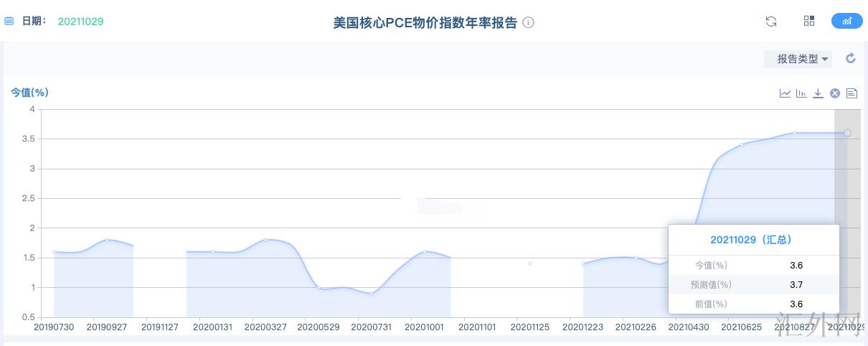This screenshot has height=346, width=868.
Task: Click the data point at 20210827 peak
Action: click(795, 133)
